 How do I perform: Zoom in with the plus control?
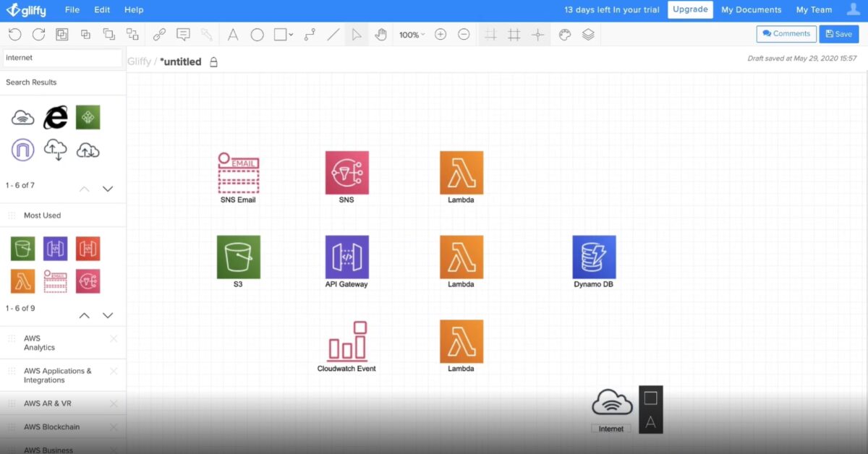click(441, 34)
